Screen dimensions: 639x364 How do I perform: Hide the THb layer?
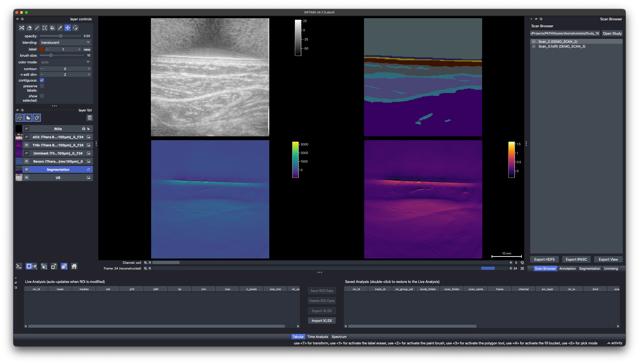pyautogui.click(x=27, y=145)
